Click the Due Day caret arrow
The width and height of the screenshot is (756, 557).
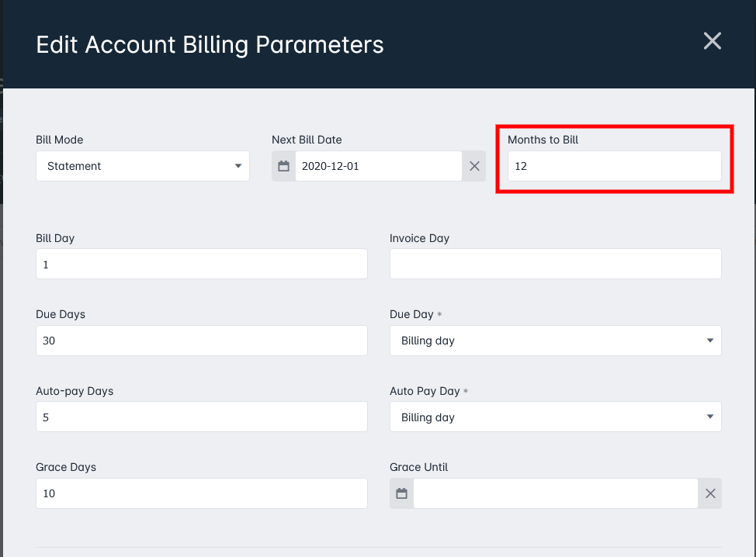pyautogui.click(x=710, y=341)
